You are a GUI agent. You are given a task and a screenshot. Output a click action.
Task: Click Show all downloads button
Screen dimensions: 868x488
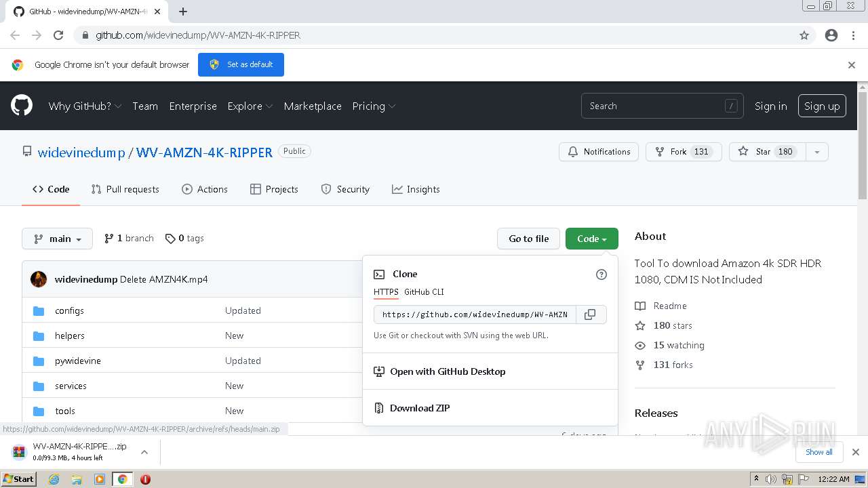(x=819, y=452)
